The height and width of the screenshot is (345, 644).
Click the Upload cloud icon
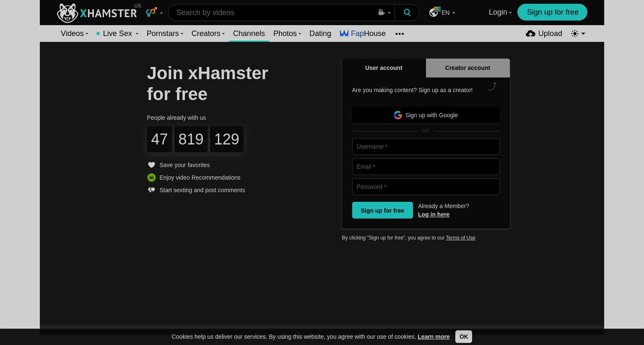530,33
